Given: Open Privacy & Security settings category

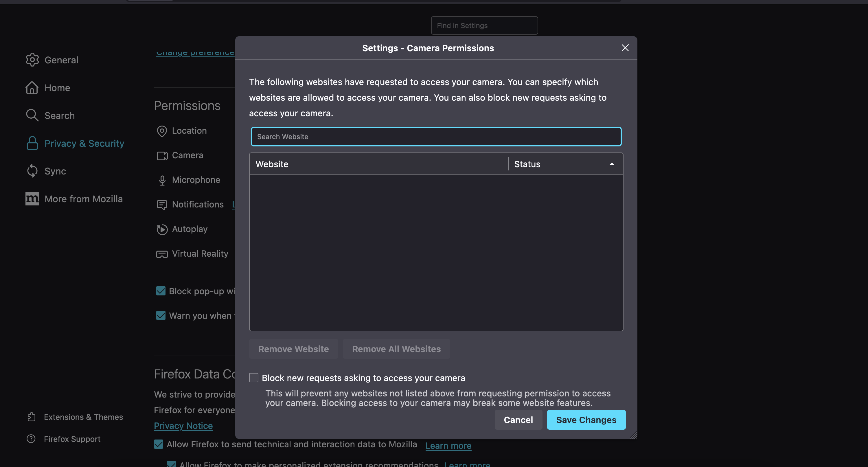Looking at the screenshot, I should [x=84, y=143].
